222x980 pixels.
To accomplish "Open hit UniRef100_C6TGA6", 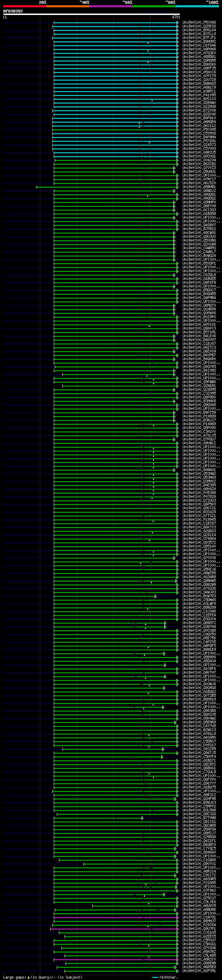I will [199, 45].
